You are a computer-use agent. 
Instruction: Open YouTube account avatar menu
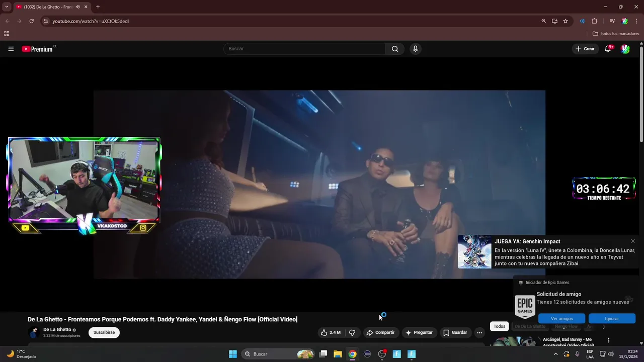pos(625,49)
